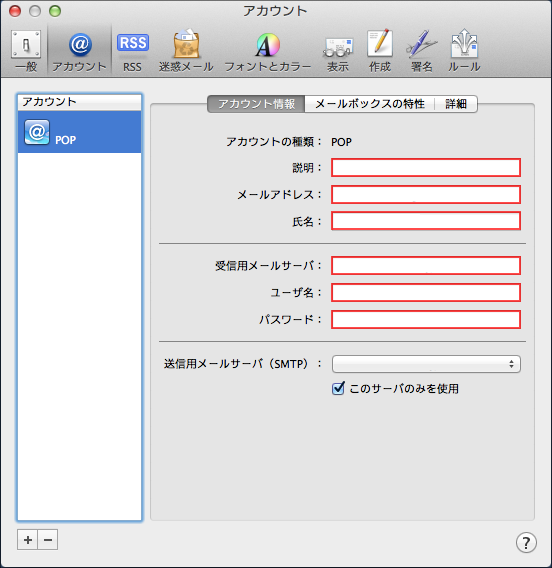Click the 氏名 full name field
The width and height of the screenshot is (552, 568).
426,221
